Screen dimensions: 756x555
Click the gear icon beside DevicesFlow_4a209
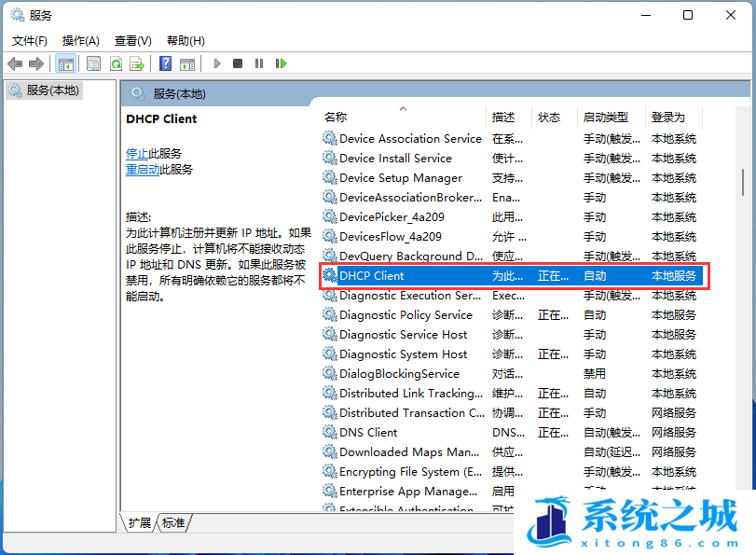point(330,237)
